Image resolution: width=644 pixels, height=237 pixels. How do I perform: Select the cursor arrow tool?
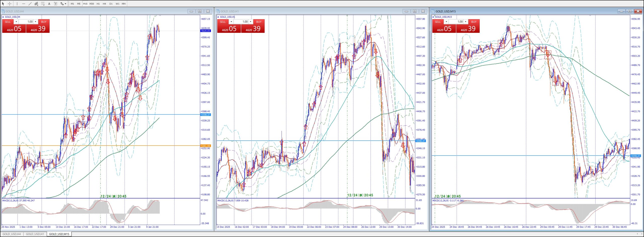(x=3, y=4)
